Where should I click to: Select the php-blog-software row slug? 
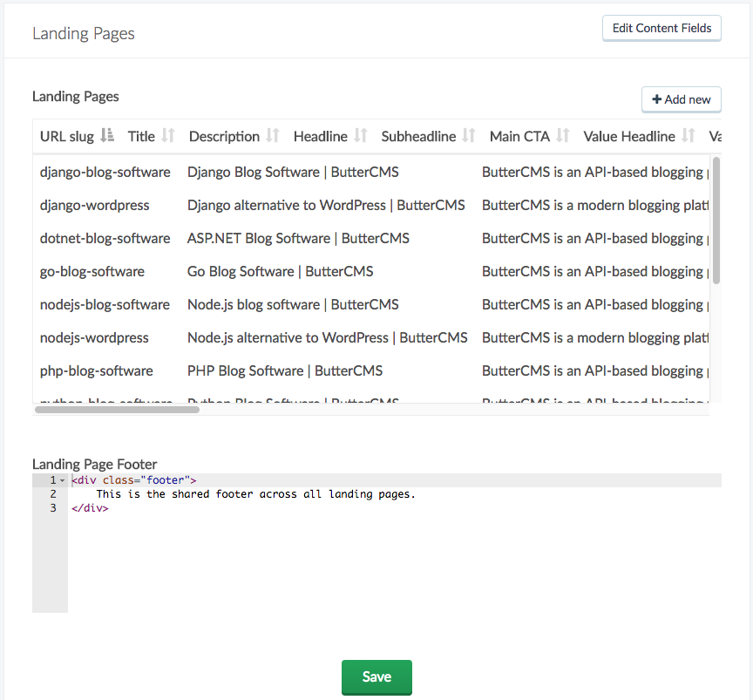pos(97,370)
